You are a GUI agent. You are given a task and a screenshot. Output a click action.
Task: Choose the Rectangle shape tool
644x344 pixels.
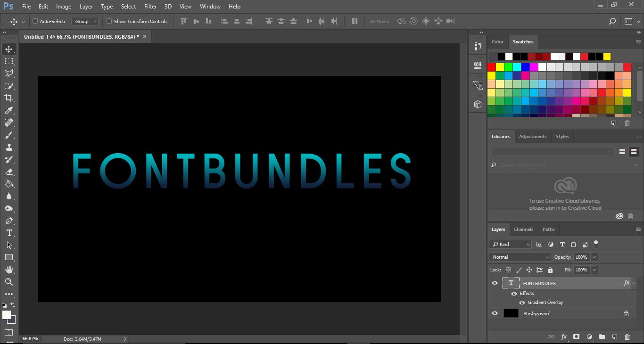[x=9, y=257]
